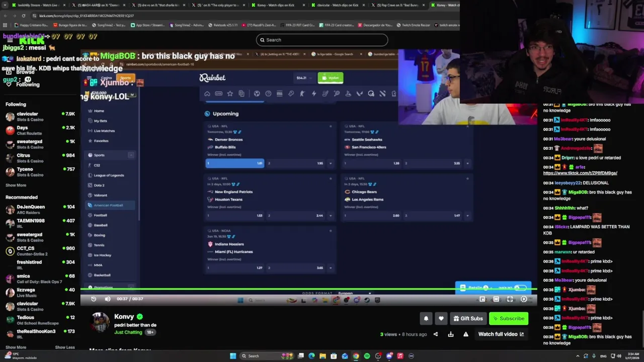Open DeJenQueen ARC Raiders channel
This screenshot has height=362, width=644.
[40, 209]
